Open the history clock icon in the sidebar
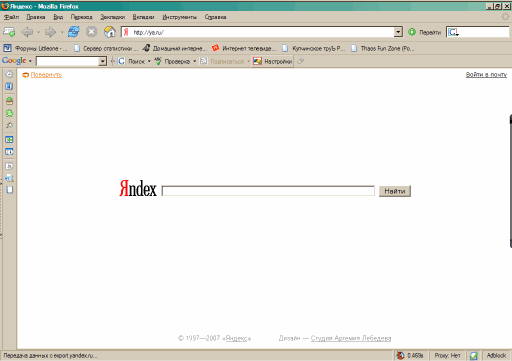 [x=9, y=74]
